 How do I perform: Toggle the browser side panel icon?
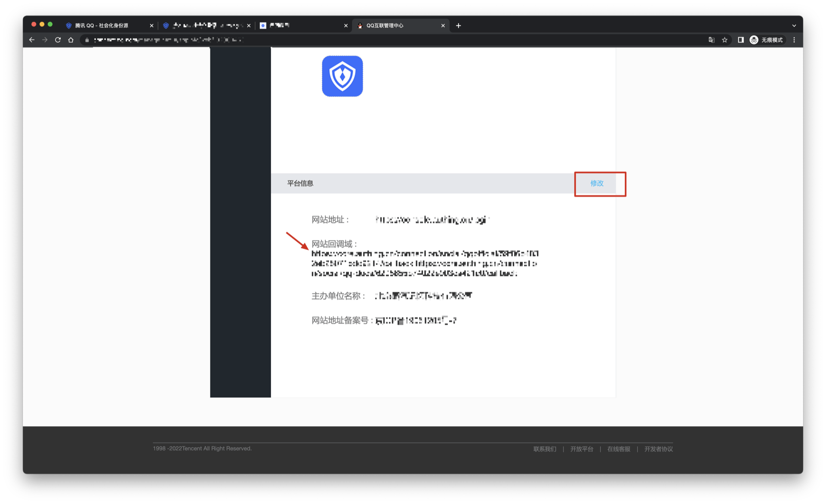(740, 40)
